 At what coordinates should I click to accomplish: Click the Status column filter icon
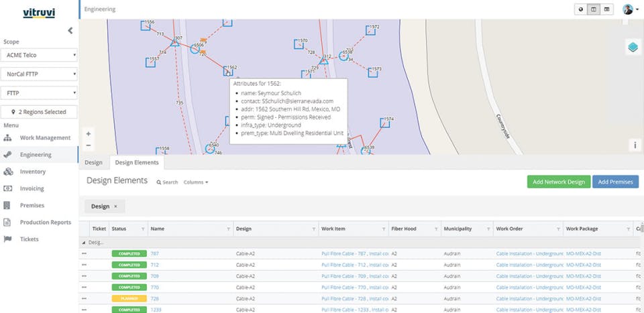pyautogui.click(x=142, y=229)
